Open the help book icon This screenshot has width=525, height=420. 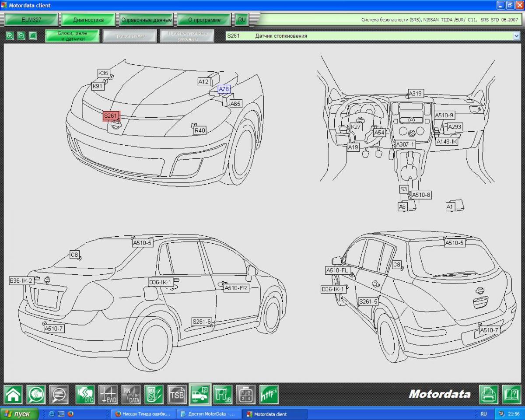tap(511, 395)
